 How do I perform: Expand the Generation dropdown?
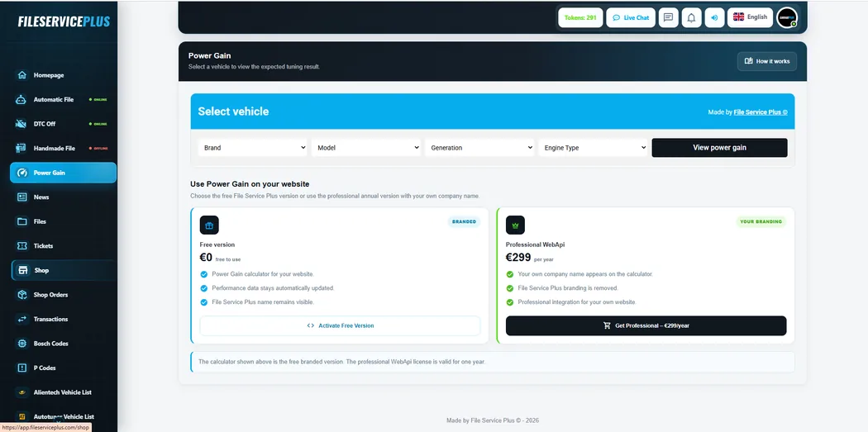point(479,148)
